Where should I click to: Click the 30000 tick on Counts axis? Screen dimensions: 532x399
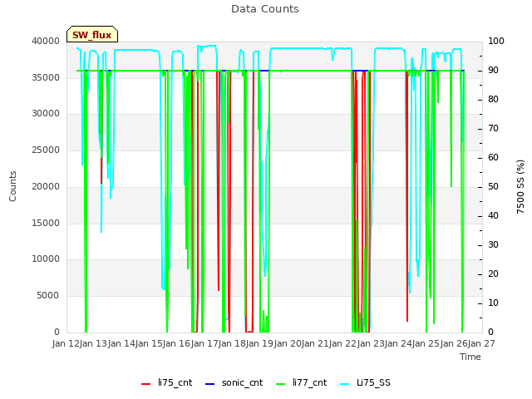point(46,113)
